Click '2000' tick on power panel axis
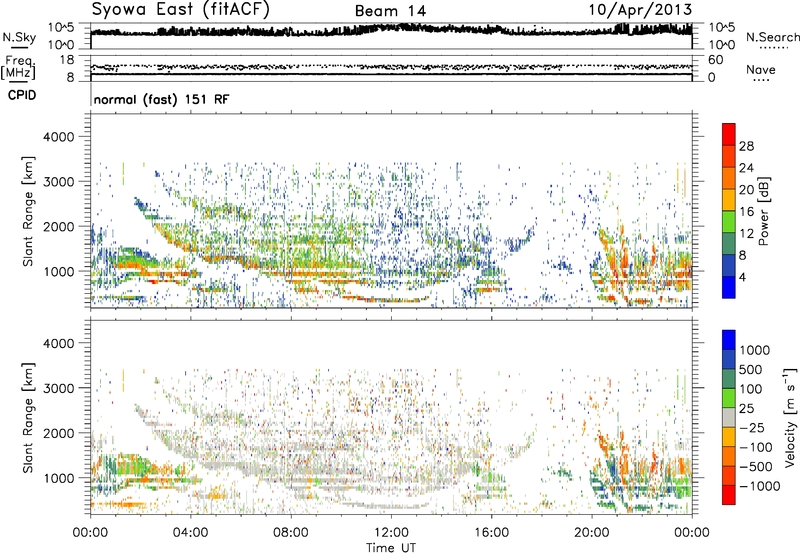The image size is (800, 554). [x=58, y=226]
